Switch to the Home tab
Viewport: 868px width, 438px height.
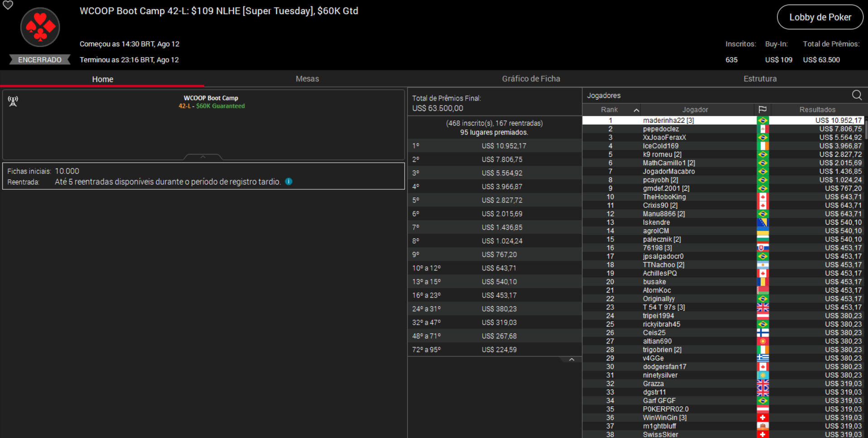pos(102,79)
